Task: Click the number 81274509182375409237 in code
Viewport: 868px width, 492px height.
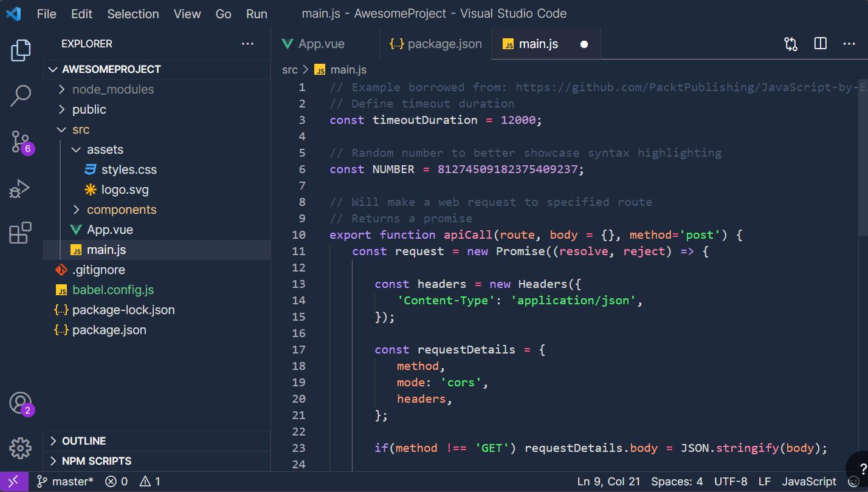Action: coord(508,169)
